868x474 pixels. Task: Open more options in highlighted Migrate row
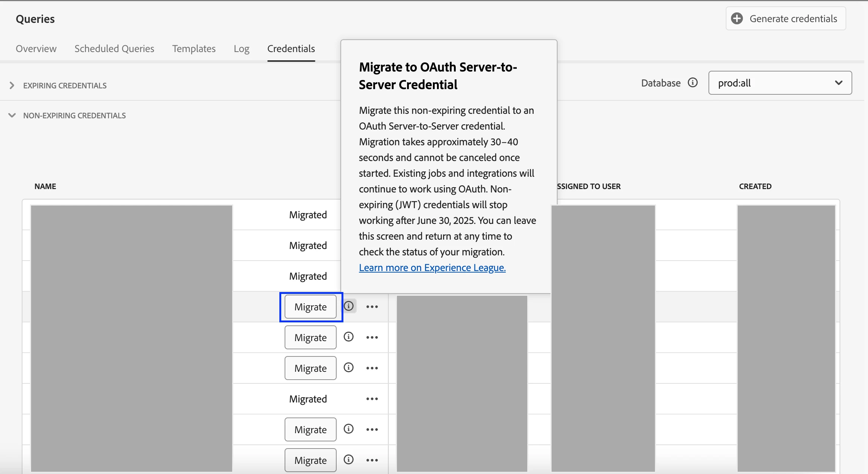372,307
